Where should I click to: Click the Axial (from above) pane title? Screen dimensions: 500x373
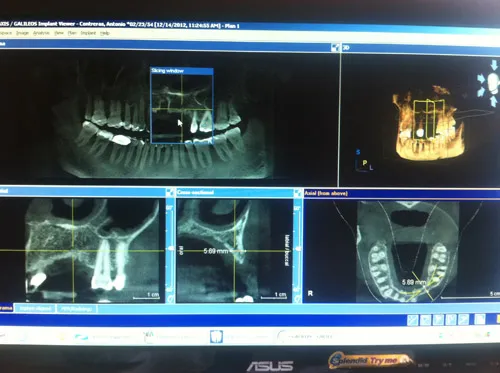[x=326, y=193]
